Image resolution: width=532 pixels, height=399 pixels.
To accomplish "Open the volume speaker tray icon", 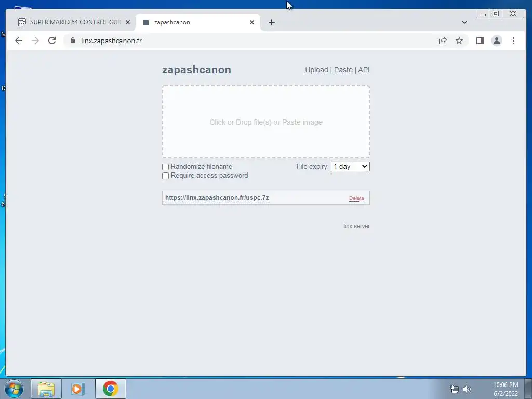I will pyautogui.click(x=467, y=389).
